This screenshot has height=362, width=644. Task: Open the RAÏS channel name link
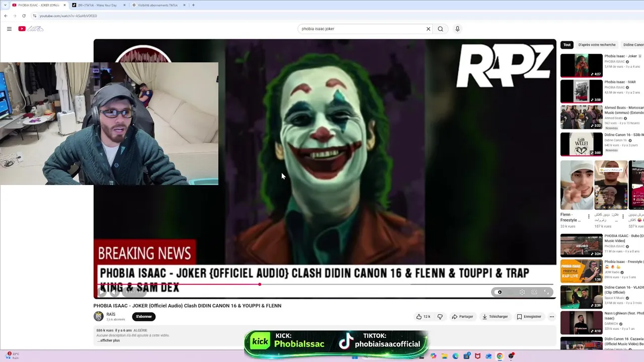click(x=111, y=314)
